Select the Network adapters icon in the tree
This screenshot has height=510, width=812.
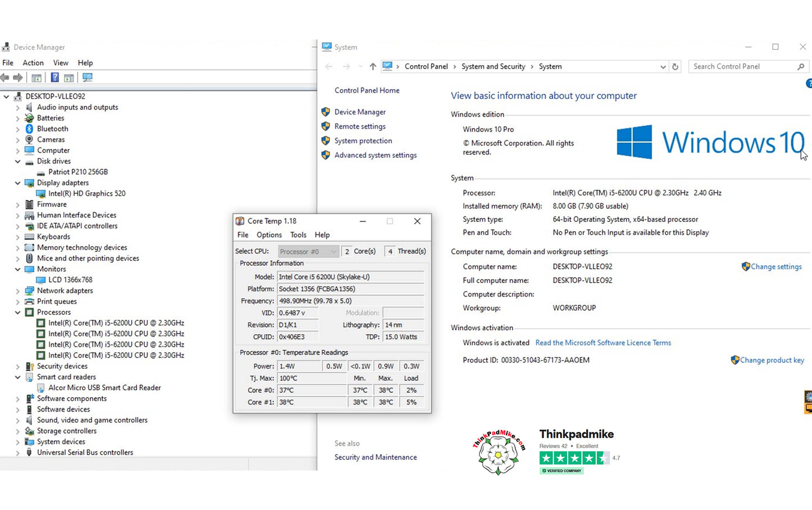29,290
